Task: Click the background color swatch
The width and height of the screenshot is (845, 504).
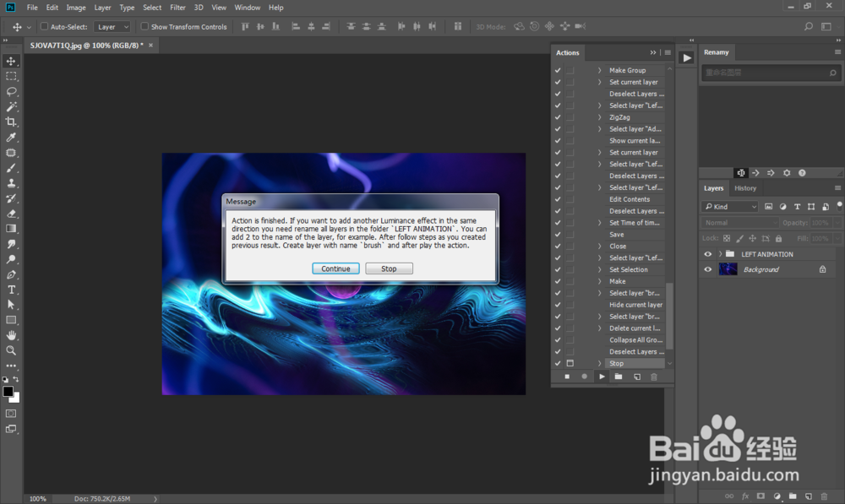Action: 15,399
